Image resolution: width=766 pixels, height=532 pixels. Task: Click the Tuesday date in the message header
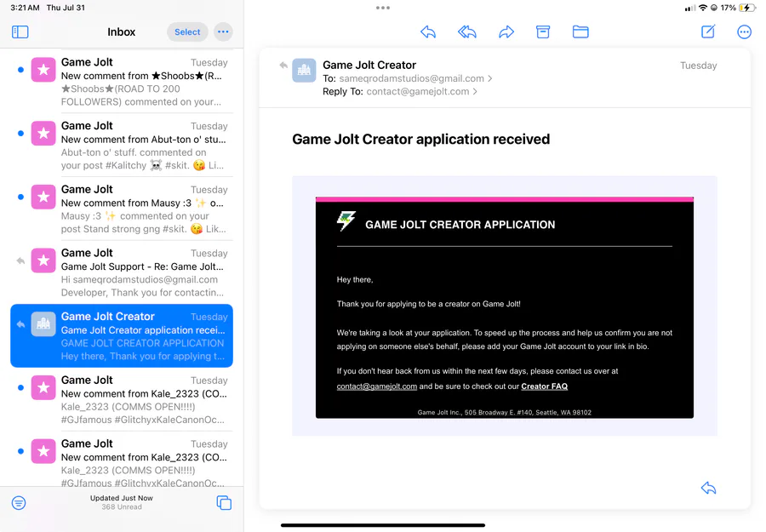698,66
